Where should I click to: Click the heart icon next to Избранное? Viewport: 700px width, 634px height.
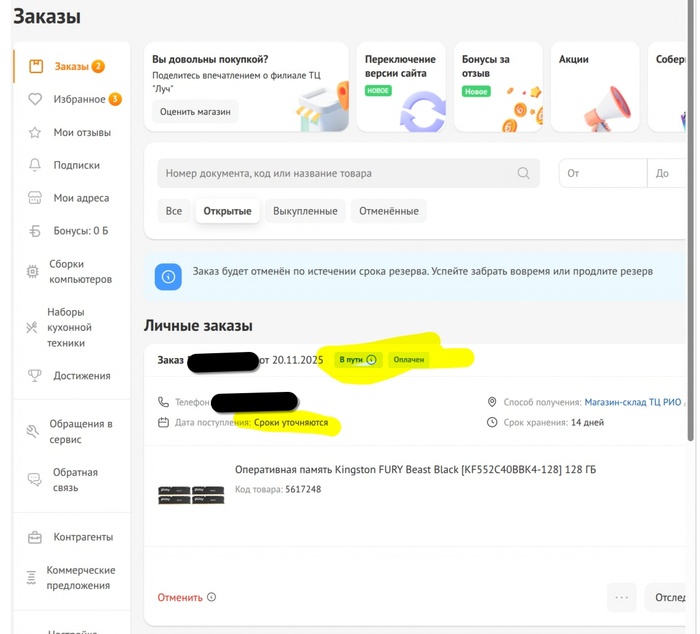pos(35,99)
